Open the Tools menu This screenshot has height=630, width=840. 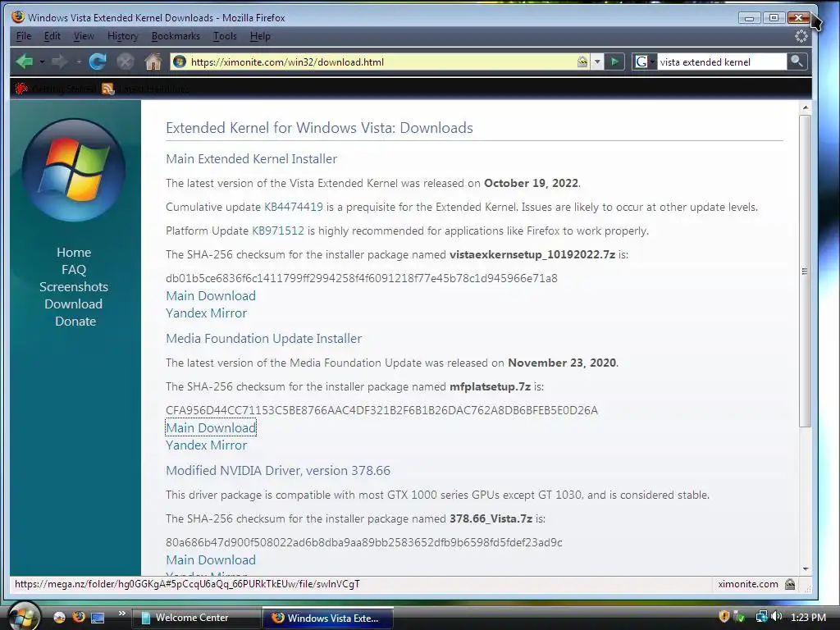point(225,36)
